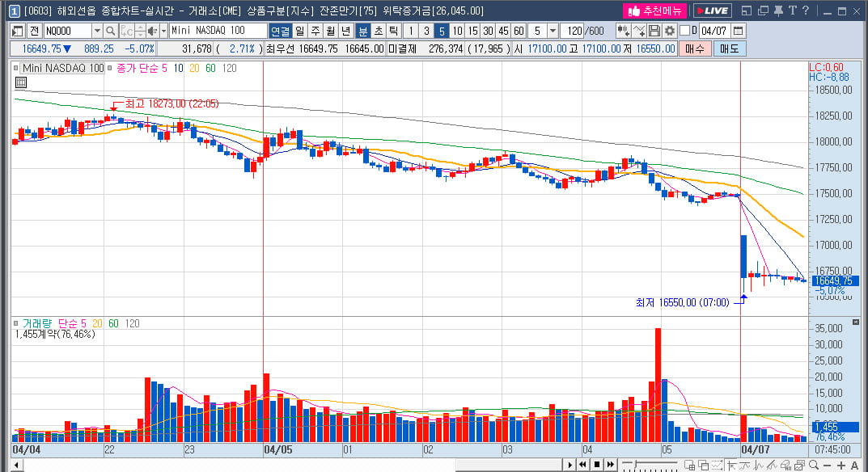
Task: Select the 분 minute period toggle
Action: tap(363, 31)
